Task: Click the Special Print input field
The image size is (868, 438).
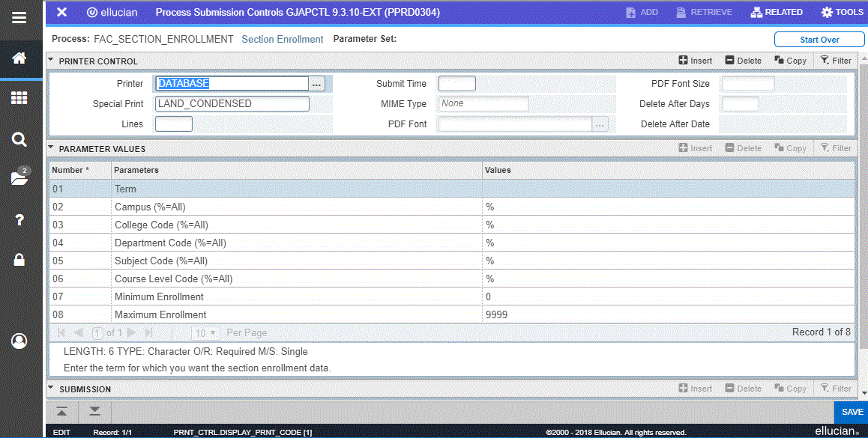Action: [x=232, y=104]
